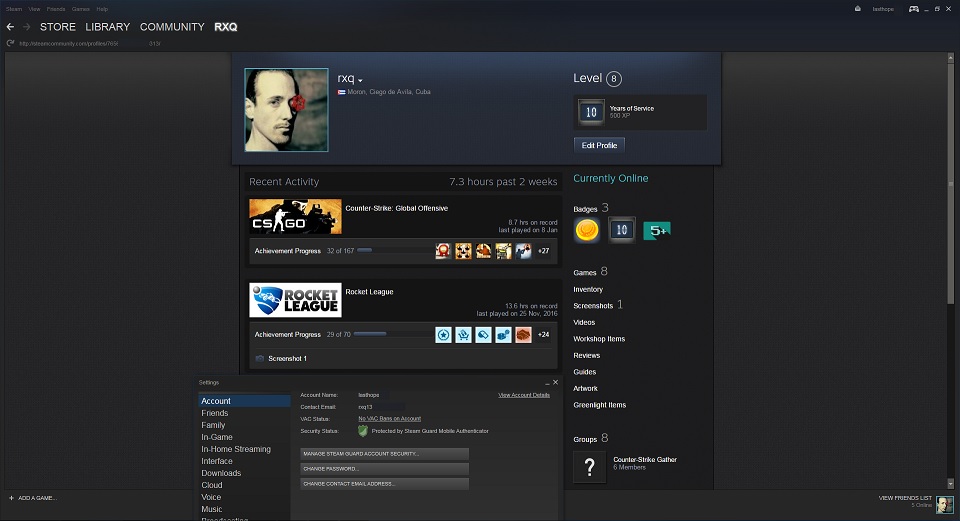
Task: Switch to the RXQ profile tab
Action: tap(226, 27)
